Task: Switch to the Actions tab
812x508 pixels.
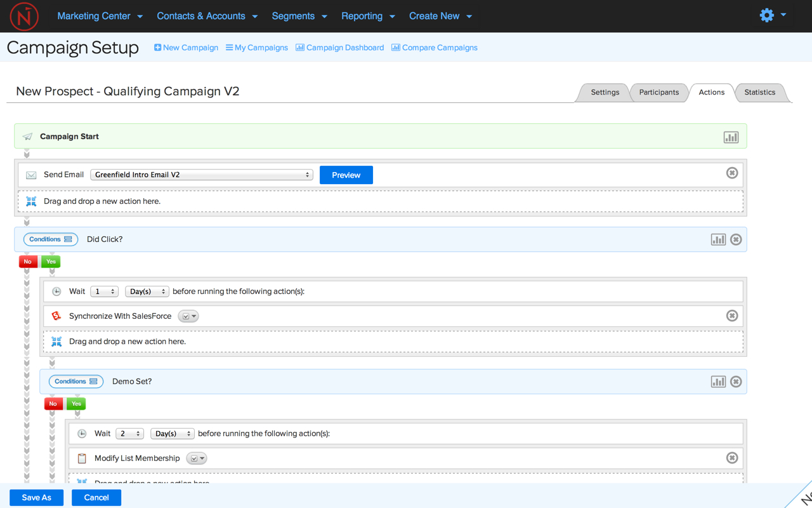Action: point(711,92)
